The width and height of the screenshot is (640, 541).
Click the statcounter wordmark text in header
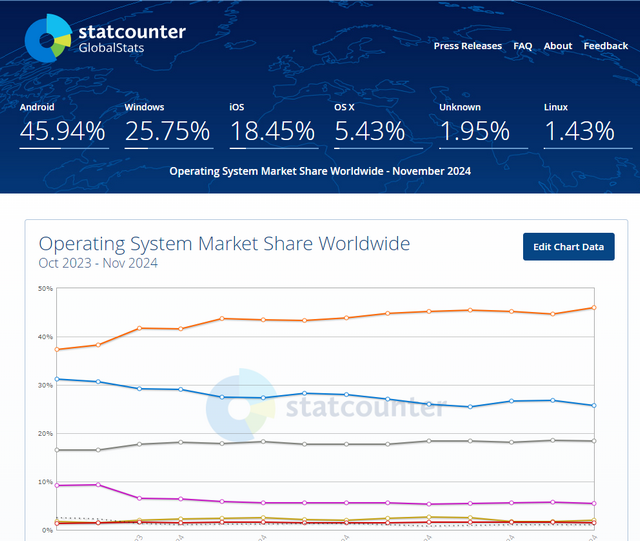132,32
